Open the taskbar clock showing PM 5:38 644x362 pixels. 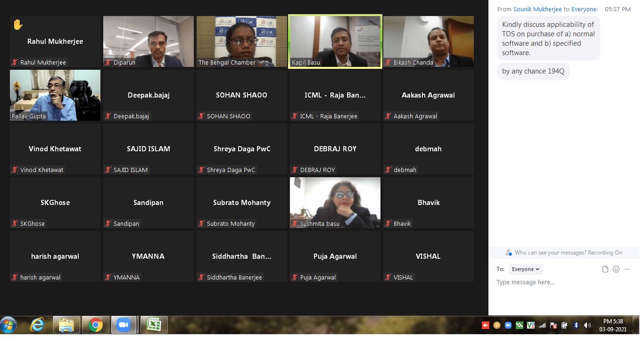[613, 325]
